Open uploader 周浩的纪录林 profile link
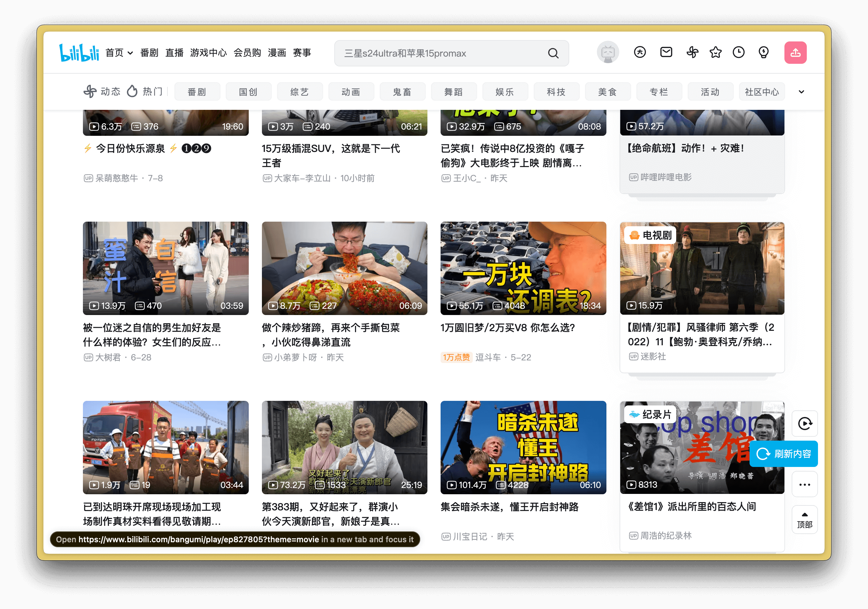868x609 pixels. 665,536
